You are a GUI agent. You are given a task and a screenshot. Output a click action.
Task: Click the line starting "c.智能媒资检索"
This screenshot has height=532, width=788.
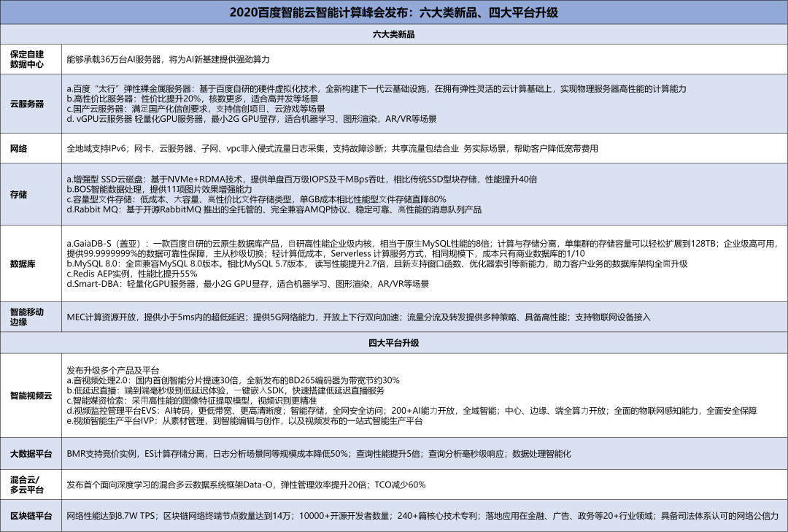point(192,400)
